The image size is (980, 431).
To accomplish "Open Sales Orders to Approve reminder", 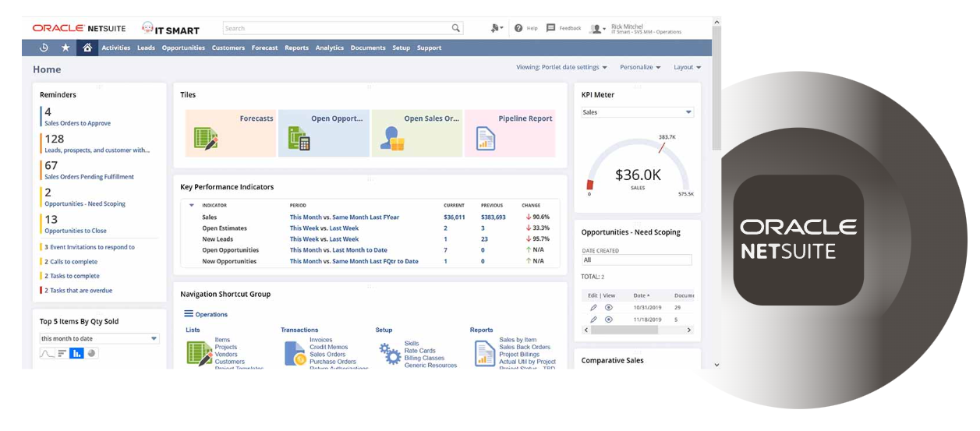I will tap(77, 123).
